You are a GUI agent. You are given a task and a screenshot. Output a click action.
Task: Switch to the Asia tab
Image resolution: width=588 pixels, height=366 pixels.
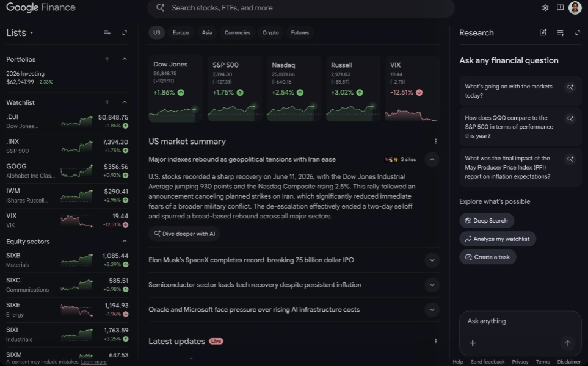[x=207, y=32]
